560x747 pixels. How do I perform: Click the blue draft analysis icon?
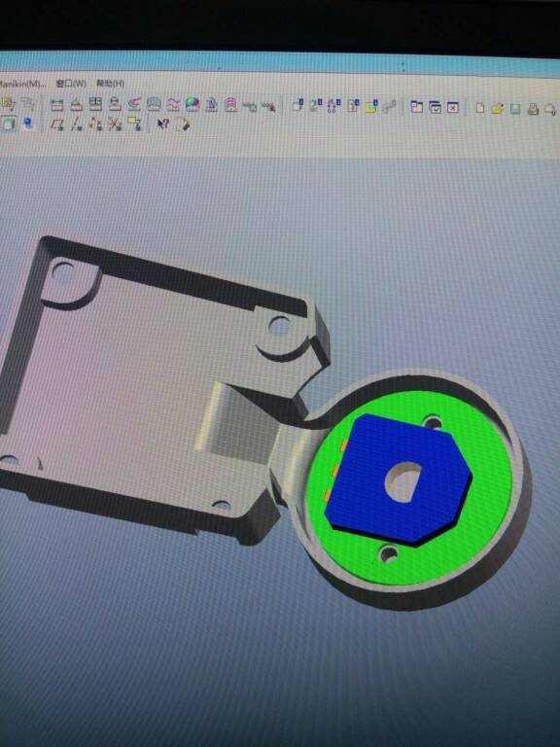(x=212, y=104)
